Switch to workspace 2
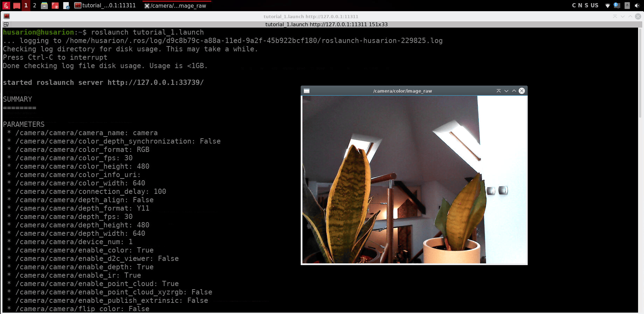 [35, 6]
